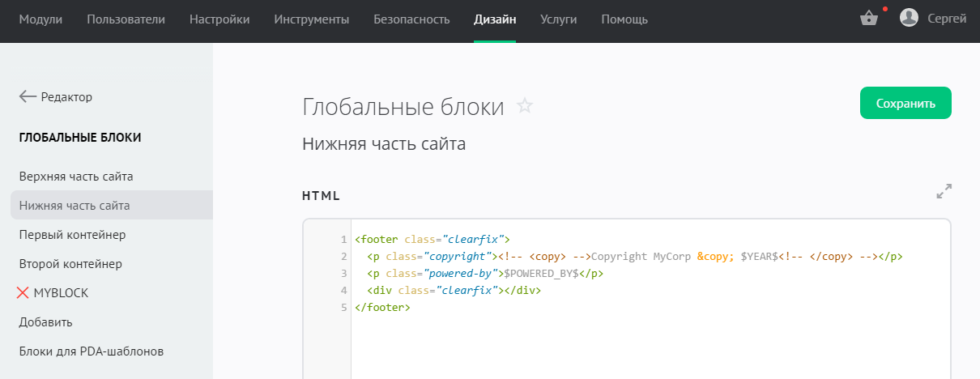Expand the HTML editor to fullscreen
The image size is (980, 379).
[x=944, y=192]
